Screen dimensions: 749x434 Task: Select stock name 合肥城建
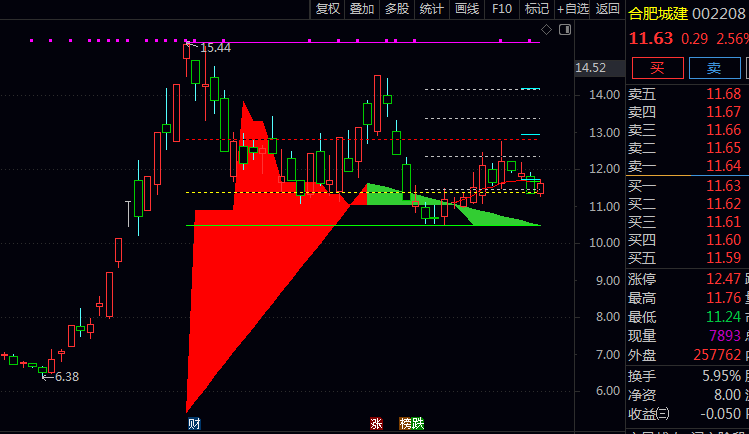pyautogui.click(x=658, y=14)
